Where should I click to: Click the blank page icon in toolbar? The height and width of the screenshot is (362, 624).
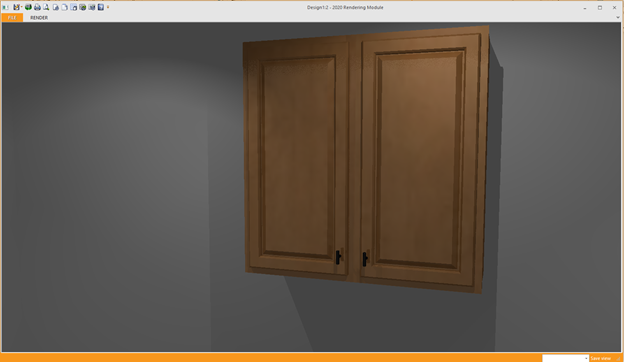pos(64,7)
